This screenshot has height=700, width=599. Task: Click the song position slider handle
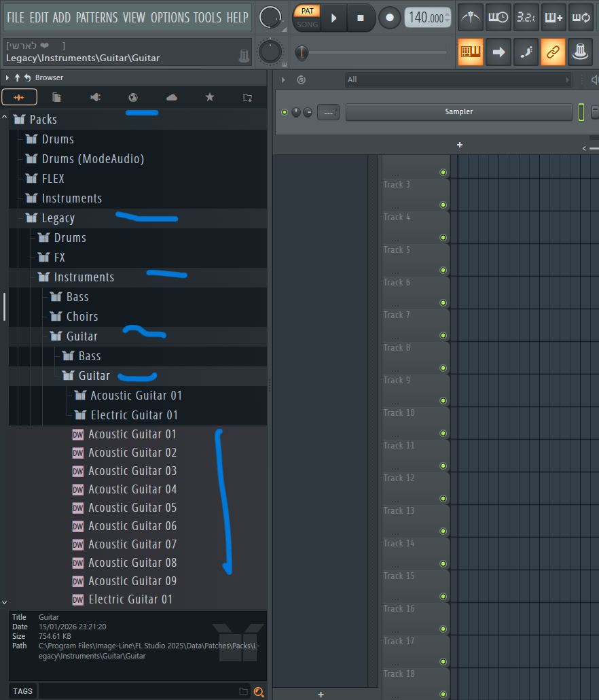coord(301,52)
